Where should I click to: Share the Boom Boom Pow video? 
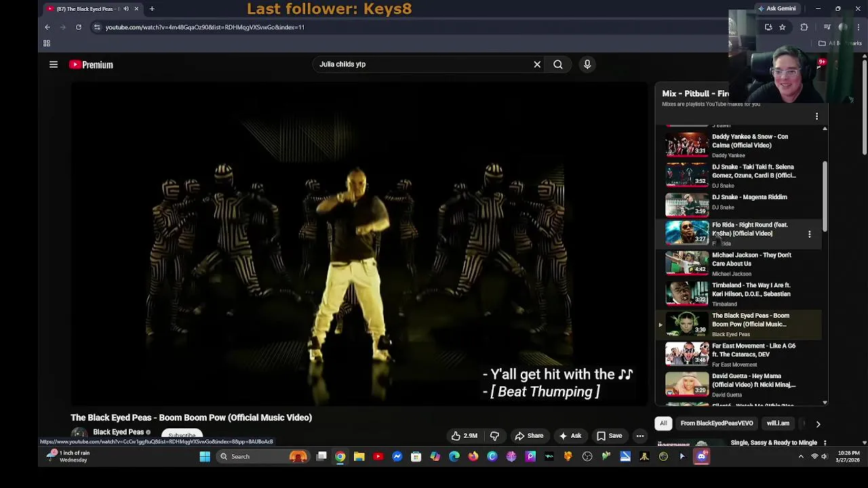point(529,436)
